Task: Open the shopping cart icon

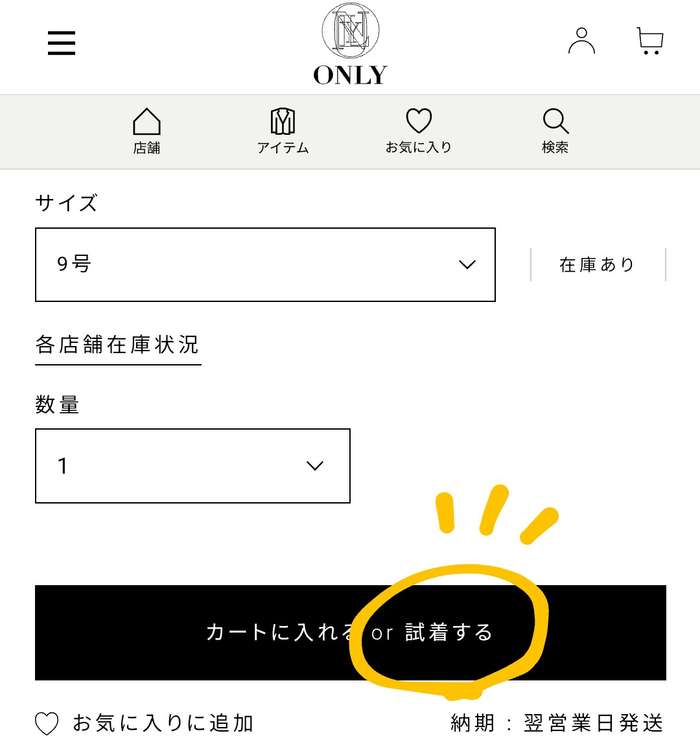Action: (x=650, y=41)
